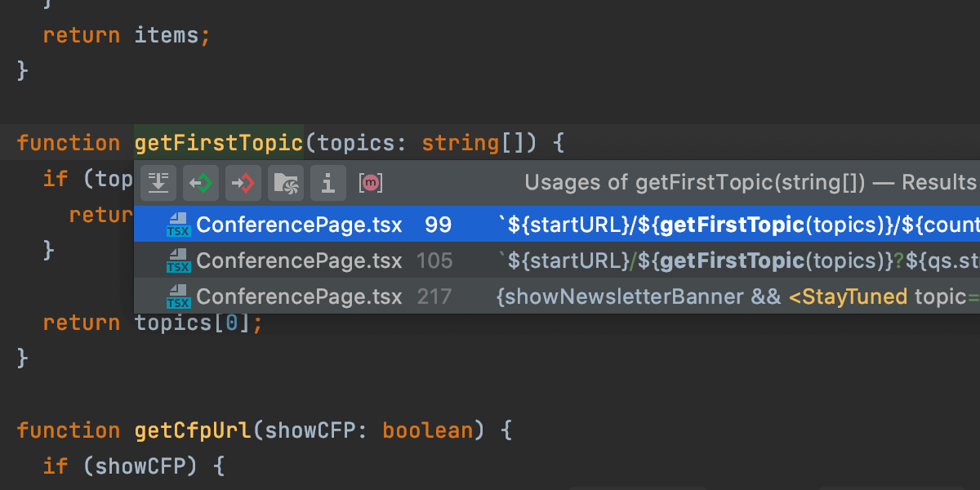The width and height of the screenshot is (980, 490).
Task: Click the green previous-occurrence diamond icon
Action: (x=201, y=182)
